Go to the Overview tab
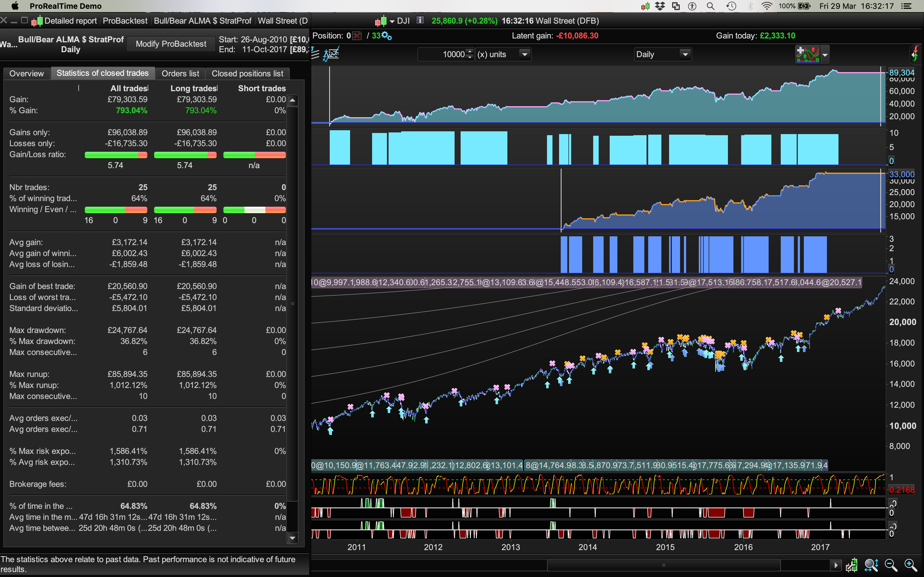This screenshot has height=577, width=924. tap(26, 73)
